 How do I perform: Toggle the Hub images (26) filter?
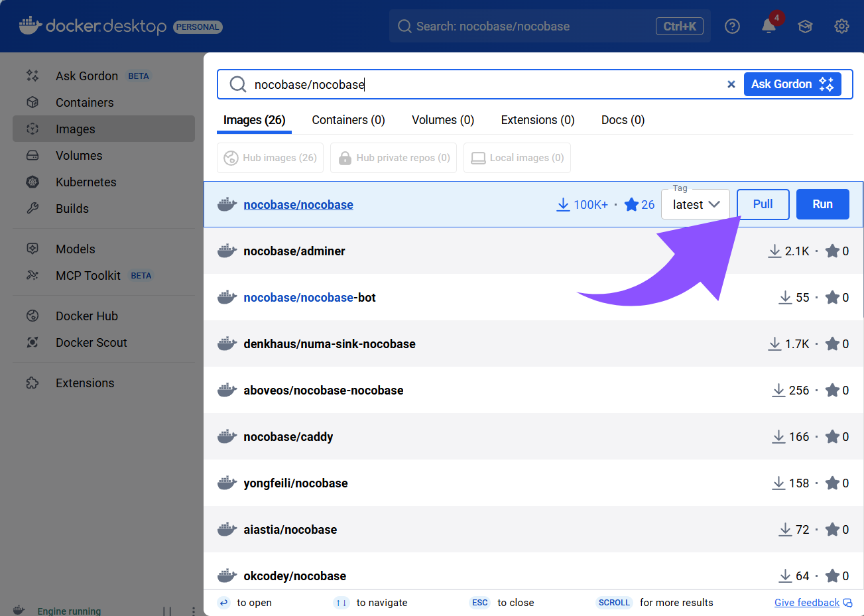click(270, 158)
